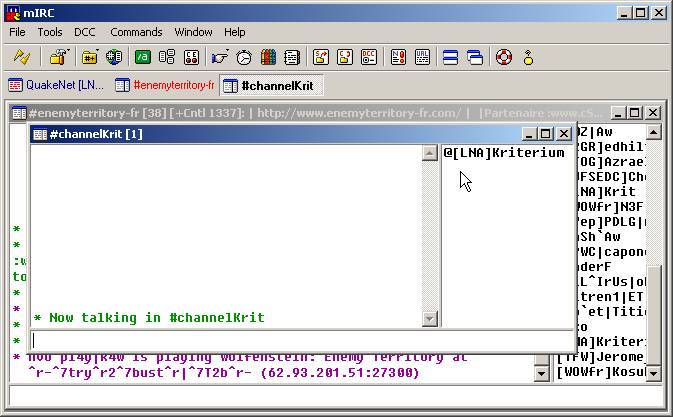Switch to the #enemyterritory-fr tab
673x417 pixels.
click(164, 85)
